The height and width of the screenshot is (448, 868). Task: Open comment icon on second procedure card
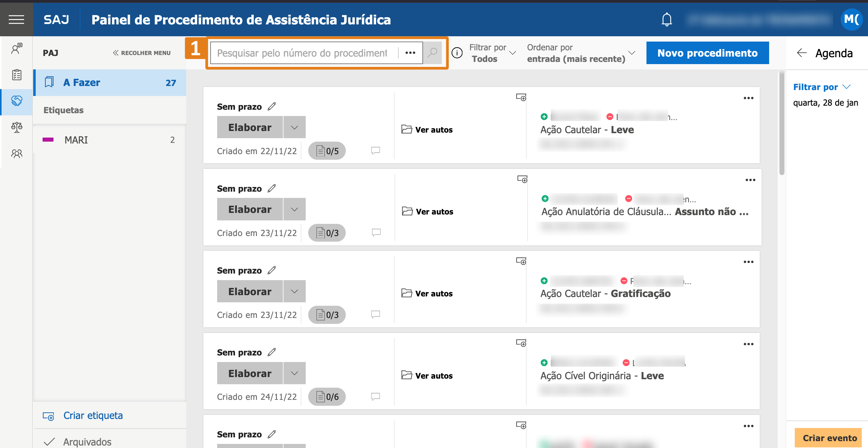pos(376,232)
